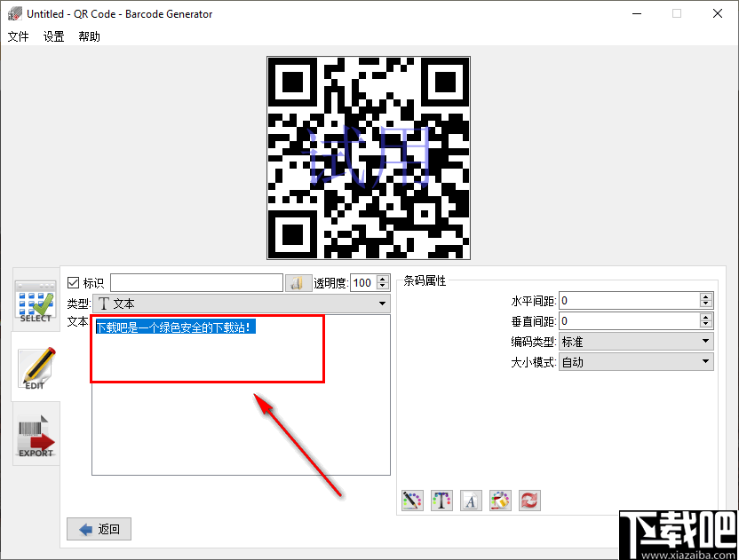Select the EXPORT barcode icon
739x560 pixels.
(x=36, y=434)
